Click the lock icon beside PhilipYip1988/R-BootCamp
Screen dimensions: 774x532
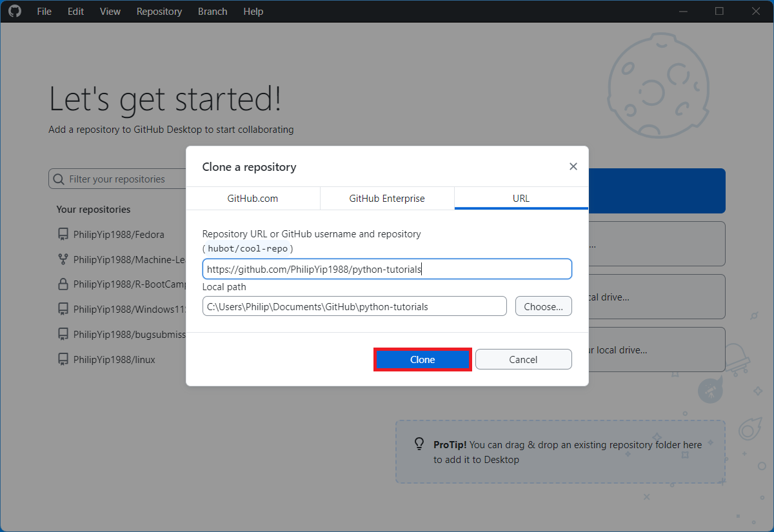pyautogui.click(x=63, y=284)
